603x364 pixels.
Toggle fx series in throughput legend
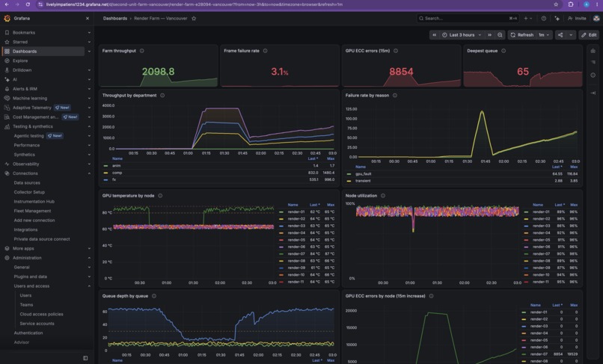click(114, 179)
